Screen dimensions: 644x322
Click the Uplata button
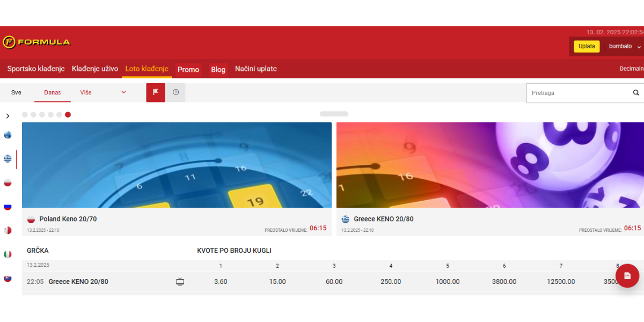pyautogui.click(x=587, y=46)
